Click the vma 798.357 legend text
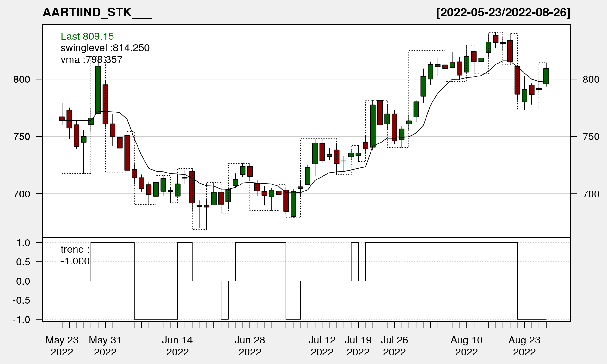The width and height of the screenshot is (607, 364). click(x=91, y=60)
